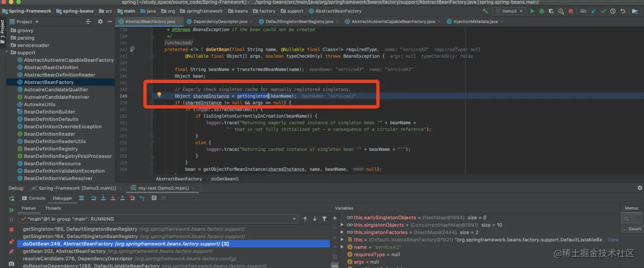The height and width of the screenshot is (268, 644).
Task: Click the red Stop icon in top toolbar
Action: pyautogui.click(x=571, y=11)
